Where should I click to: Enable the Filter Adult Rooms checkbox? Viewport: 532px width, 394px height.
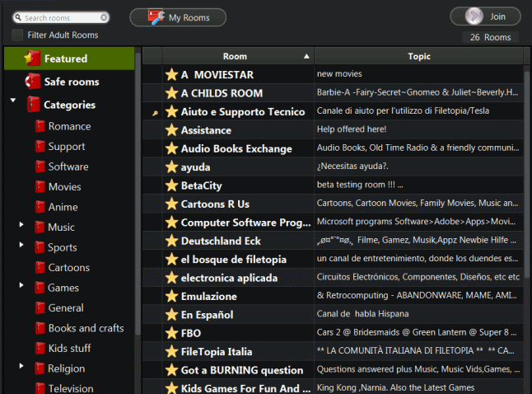tap(17, 35)
